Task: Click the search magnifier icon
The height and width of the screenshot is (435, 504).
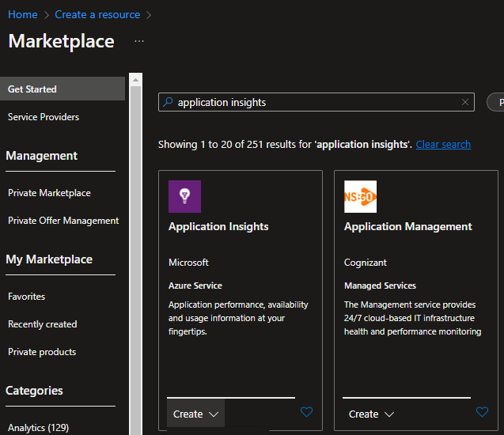Action: click(x=167, y=102)
